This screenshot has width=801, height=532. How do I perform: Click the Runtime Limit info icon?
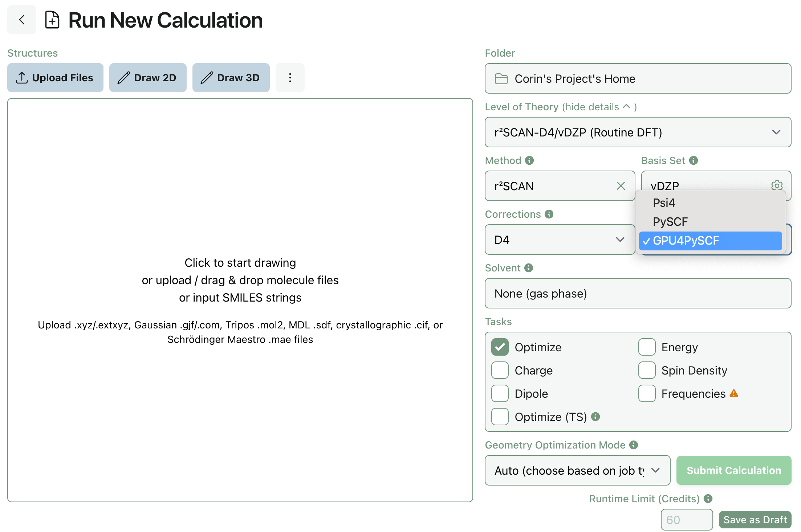(708, 499)
